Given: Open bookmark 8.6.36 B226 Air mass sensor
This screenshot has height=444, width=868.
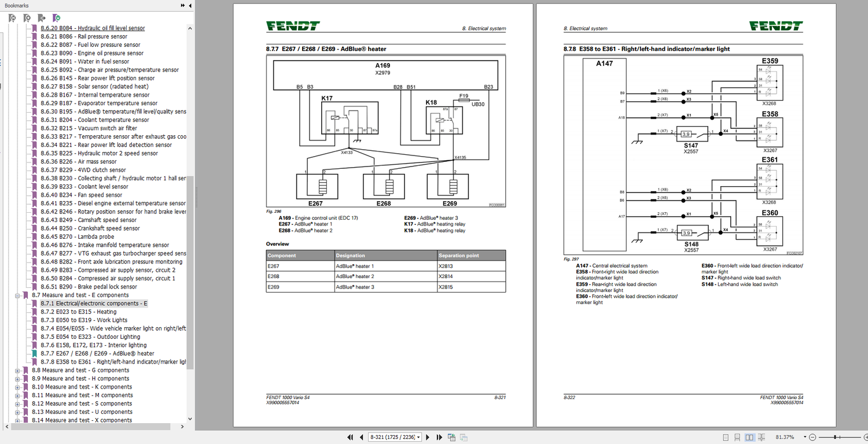Looking at the screenshot, I should click(79, 162).
